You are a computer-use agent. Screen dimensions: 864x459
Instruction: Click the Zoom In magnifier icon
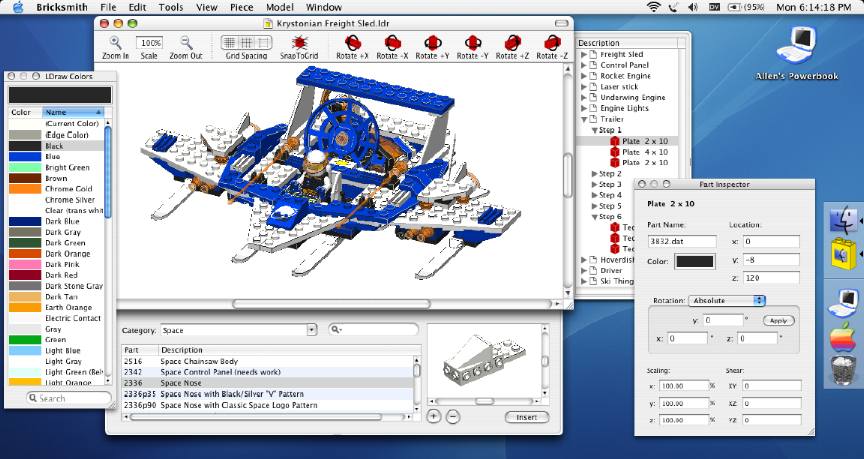115,43
